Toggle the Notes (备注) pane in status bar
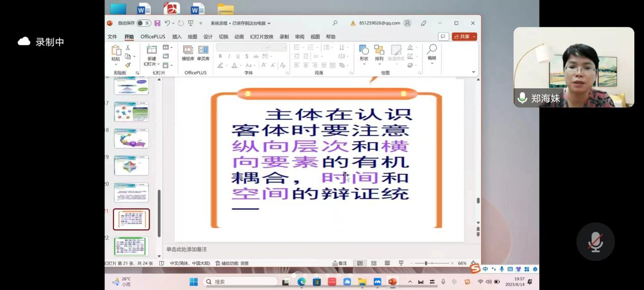644x290 pixels. [x=340, y=263]
